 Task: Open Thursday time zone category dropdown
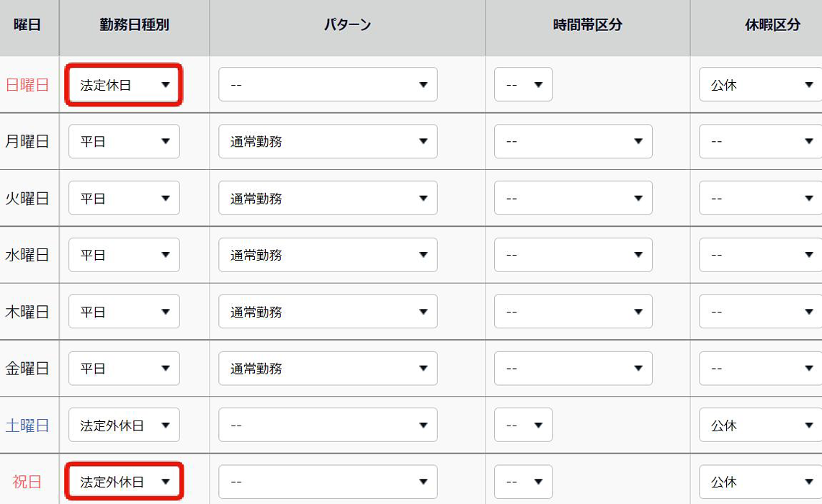[573, 312]
